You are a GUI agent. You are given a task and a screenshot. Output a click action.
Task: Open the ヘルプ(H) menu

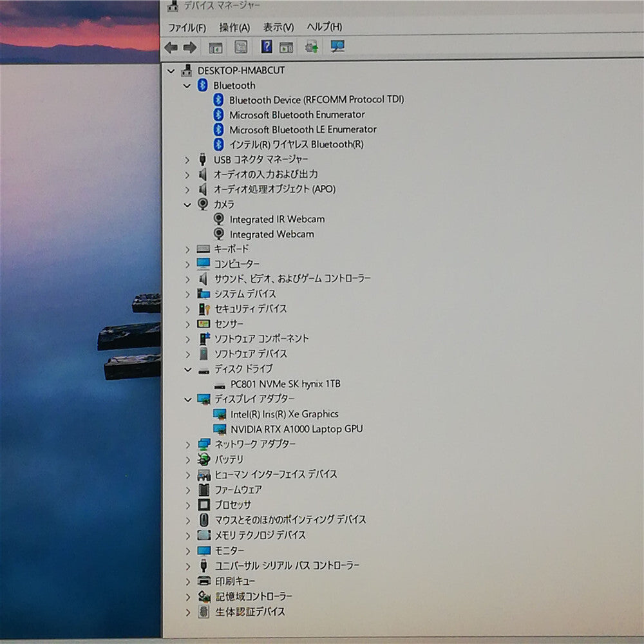click(325, 26)
